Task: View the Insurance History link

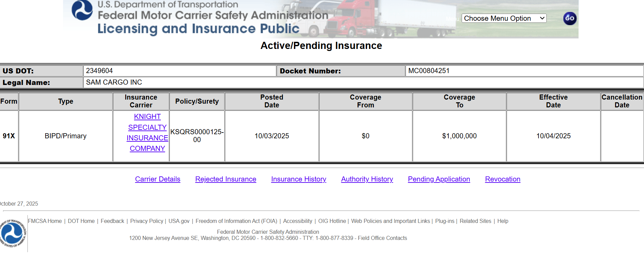Action: click(298, 179)
